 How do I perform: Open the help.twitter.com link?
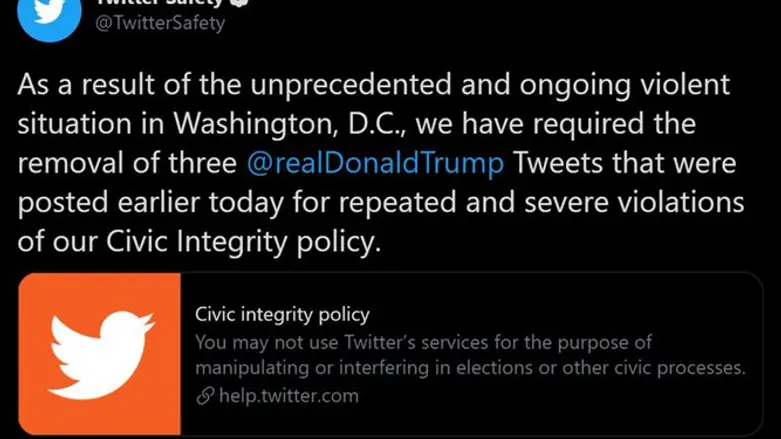[x=288, y=396]
